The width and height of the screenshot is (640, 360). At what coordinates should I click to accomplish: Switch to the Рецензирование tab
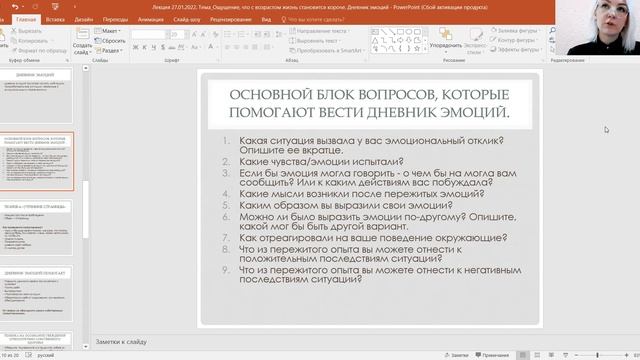(231, 20)
